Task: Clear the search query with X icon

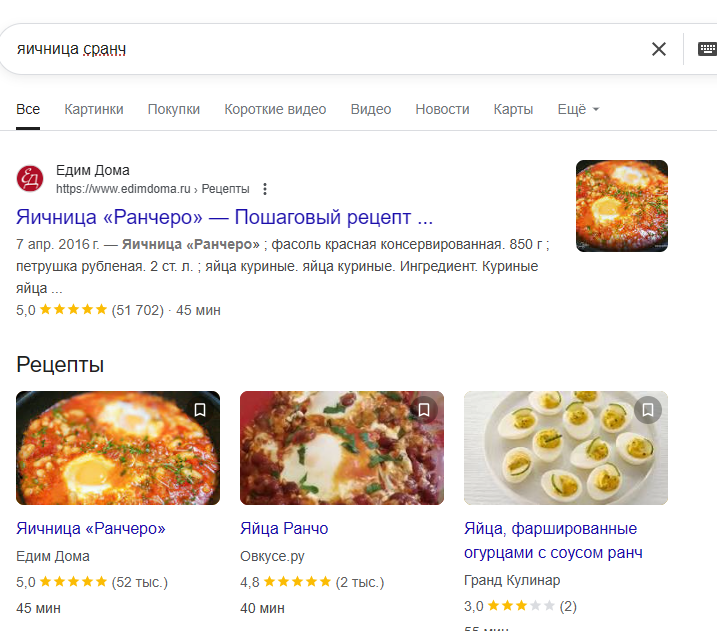Action: click(x=658, y=49)
